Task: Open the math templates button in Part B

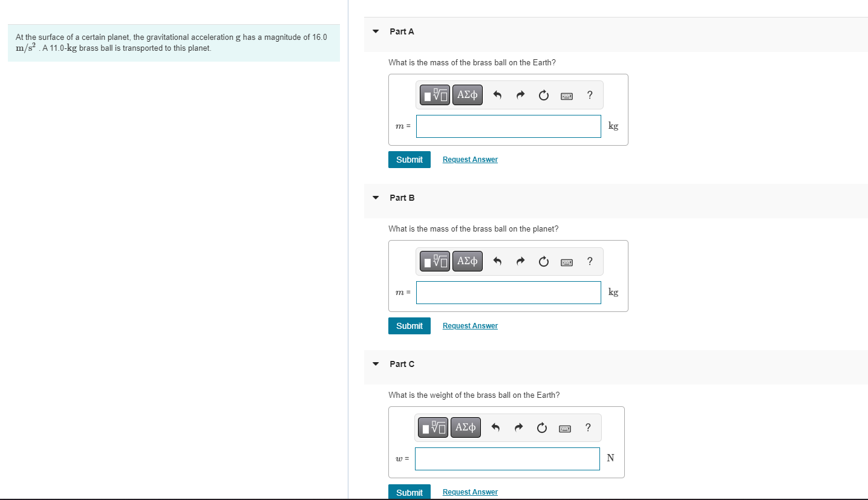Action: coord(436,261)
